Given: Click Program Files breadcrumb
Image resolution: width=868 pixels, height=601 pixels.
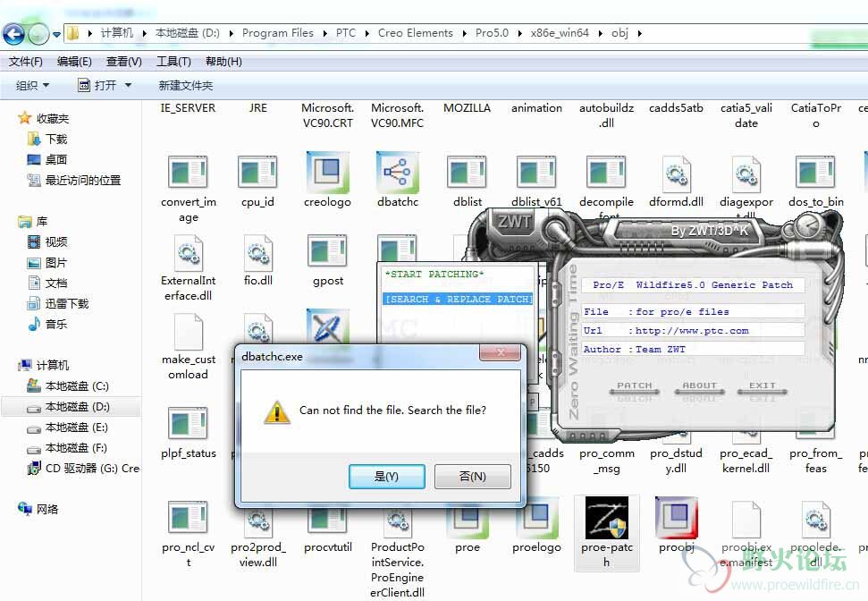Looking at the screenshot, I should point(278,33).
